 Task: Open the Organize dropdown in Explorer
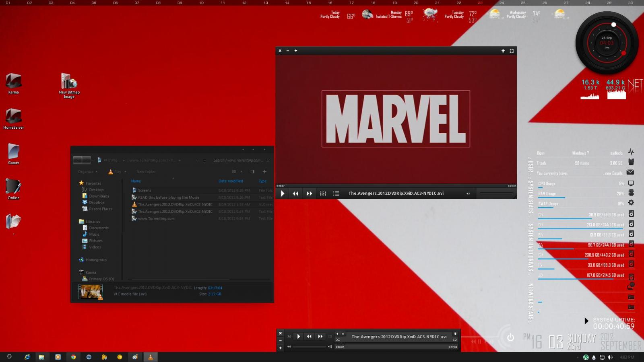point(87,172)
